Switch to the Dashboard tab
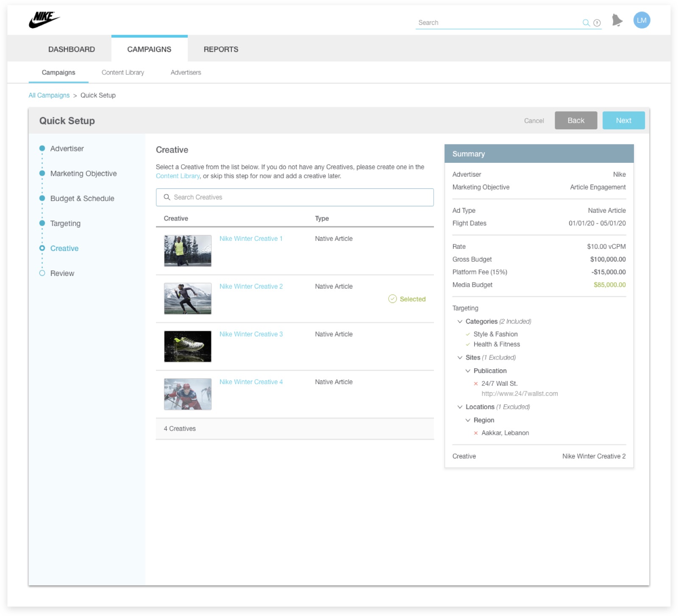This screenshot has width=678, height=616. 72,49
